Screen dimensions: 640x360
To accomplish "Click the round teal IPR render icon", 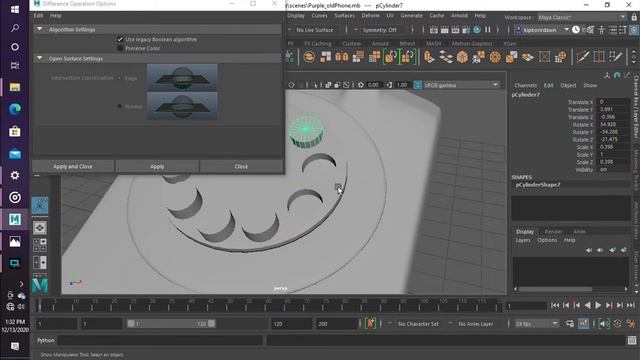I will click(477, 30).
